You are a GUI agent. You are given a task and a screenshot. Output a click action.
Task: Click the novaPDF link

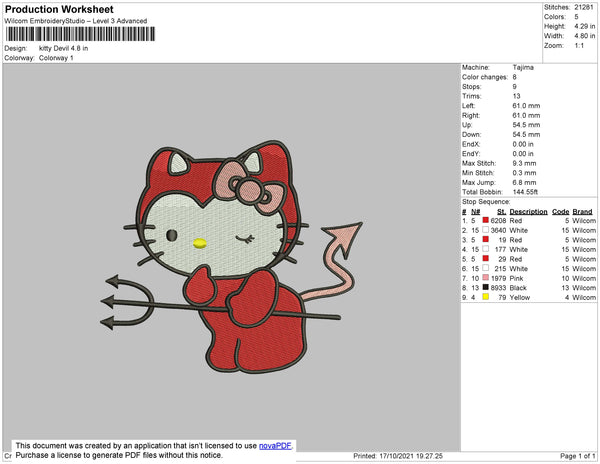click(x=275, y=446)
